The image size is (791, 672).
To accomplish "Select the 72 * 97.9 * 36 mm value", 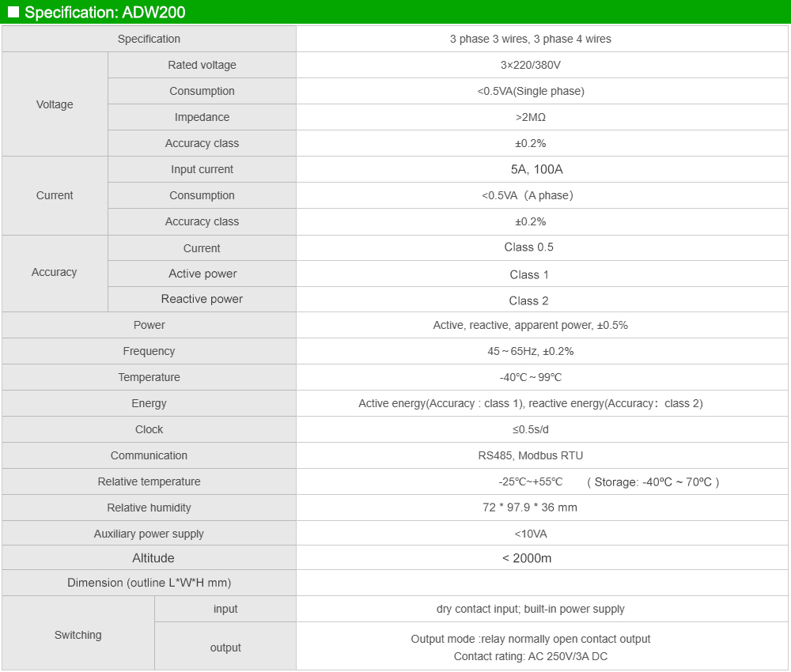I will [530, 508].
